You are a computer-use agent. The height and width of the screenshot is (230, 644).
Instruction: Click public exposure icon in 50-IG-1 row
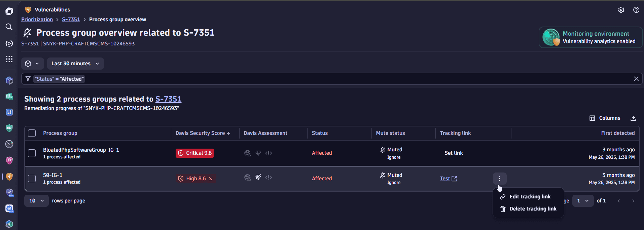(x=248, y=177)
